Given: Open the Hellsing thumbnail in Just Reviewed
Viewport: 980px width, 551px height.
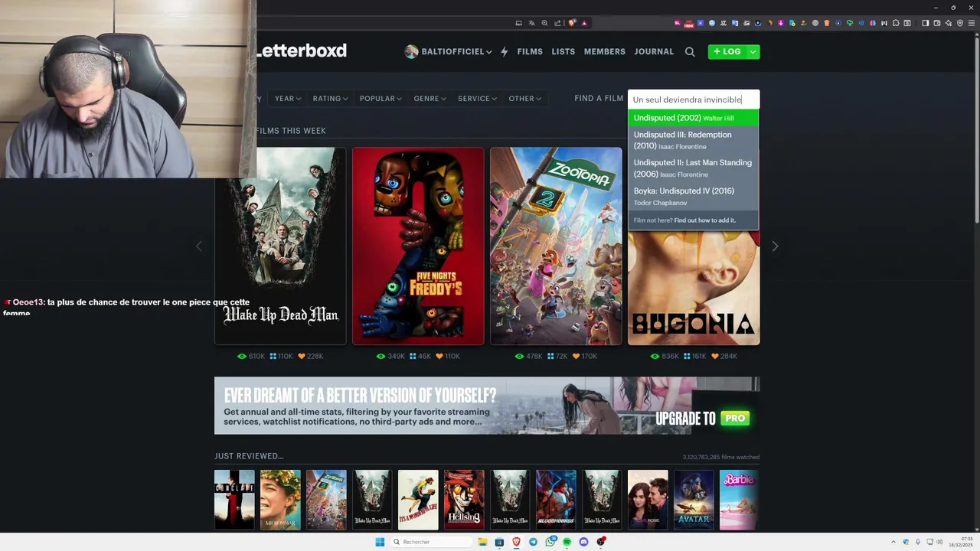Looking at the screenshot, I should point(464,500).
